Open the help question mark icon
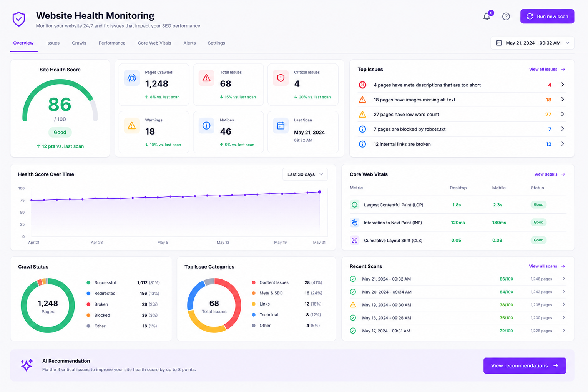588x392 pixels. 506,17
